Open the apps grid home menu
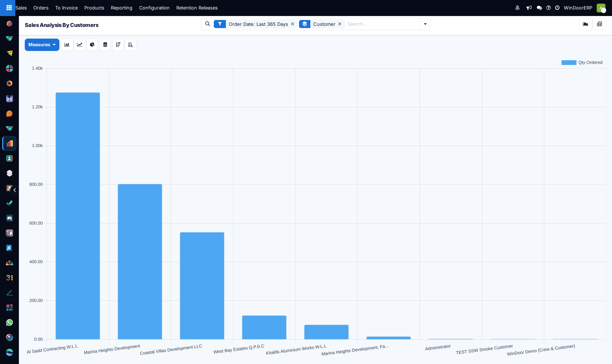This screenshot has height=364, width=612. coord(9,8)
